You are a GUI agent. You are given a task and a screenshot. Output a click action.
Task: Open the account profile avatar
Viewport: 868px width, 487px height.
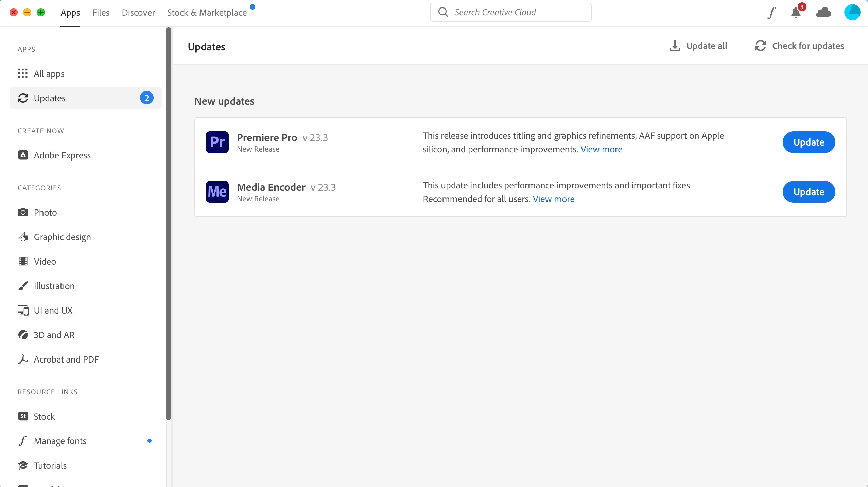[852, 13]
